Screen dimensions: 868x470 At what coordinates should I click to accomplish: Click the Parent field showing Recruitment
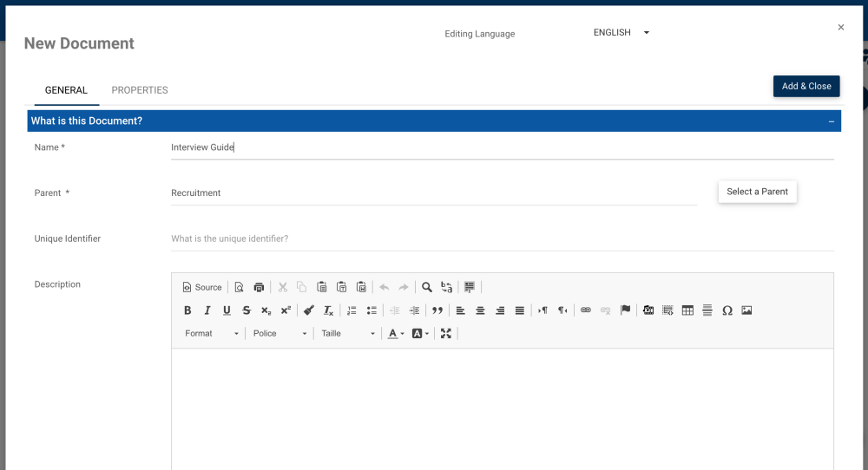click(x=434, y=193)
